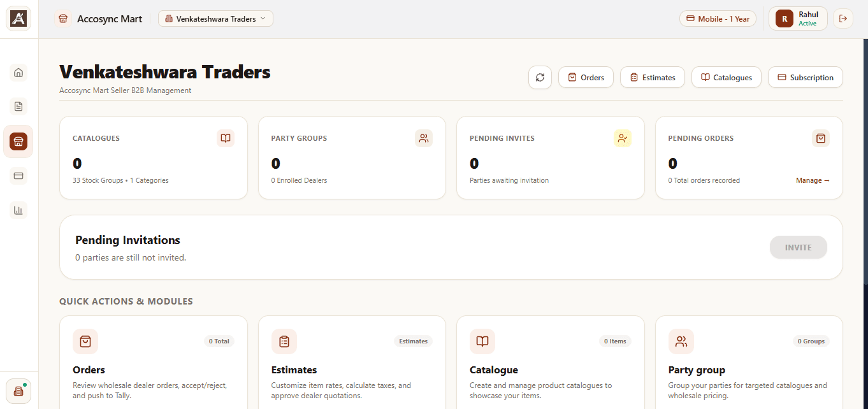Click the store icon beside Accosync Mart

(x=63, y=19)
